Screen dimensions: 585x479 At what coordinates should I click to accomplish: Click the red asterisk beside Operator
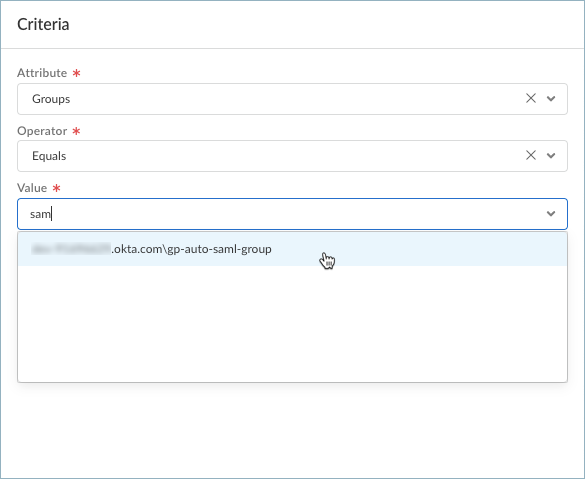(x=76, y=131)
